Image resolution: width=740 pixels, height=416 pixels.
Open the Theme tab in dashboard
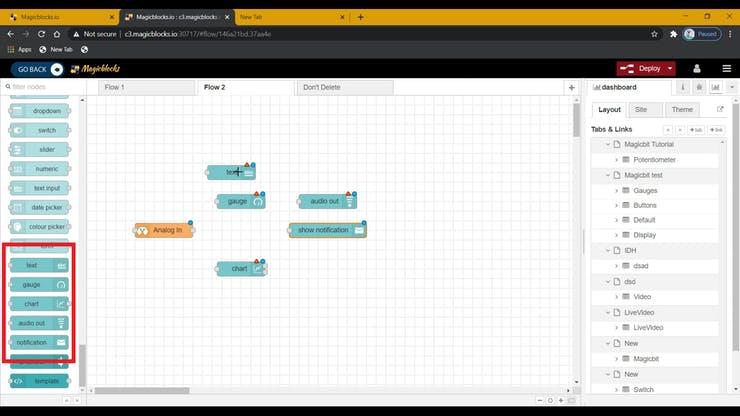click(x=682, y=109)
